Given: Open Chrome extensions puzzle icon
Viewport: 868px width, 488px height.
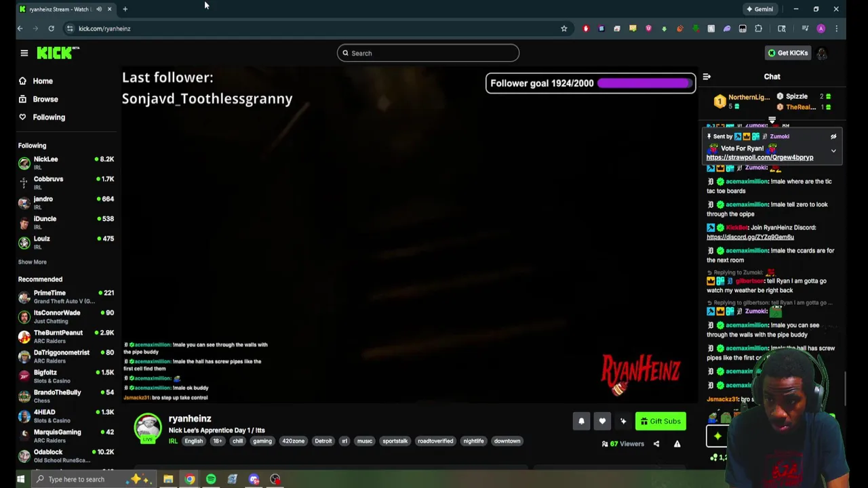Looking at the screenshot, I should coord(759,28).
